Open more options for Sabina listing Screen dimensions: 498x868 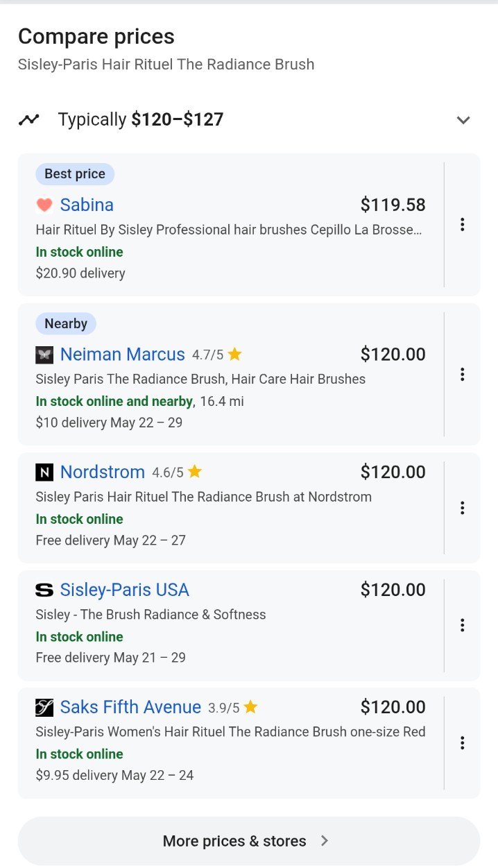click(462, 224)
